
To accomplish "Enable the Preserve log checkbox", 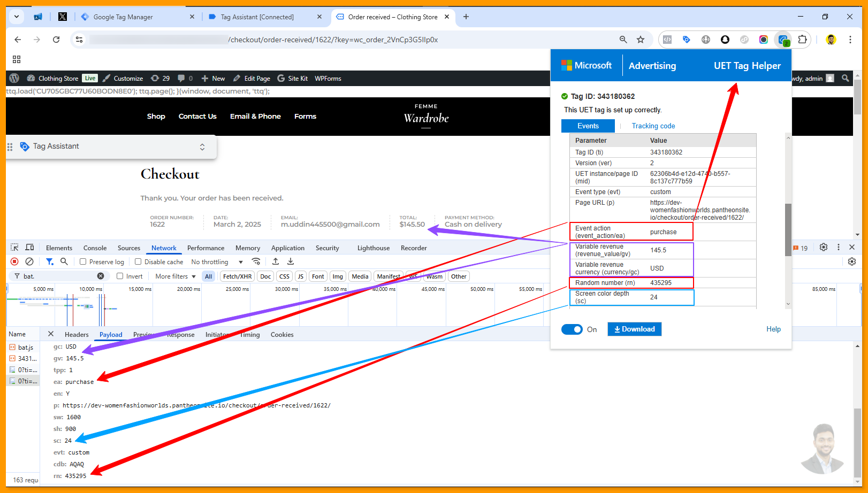I will click(83, 262).
